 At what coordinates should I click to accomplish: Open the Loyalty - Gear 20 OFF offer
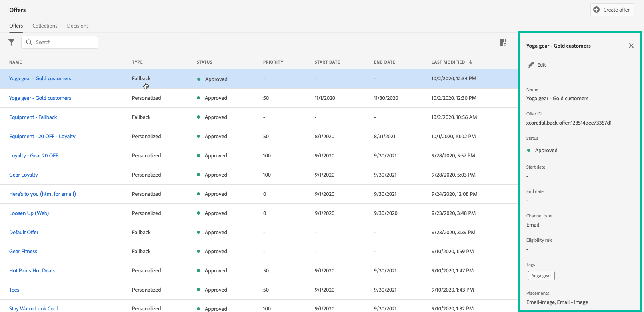[34, 155]
